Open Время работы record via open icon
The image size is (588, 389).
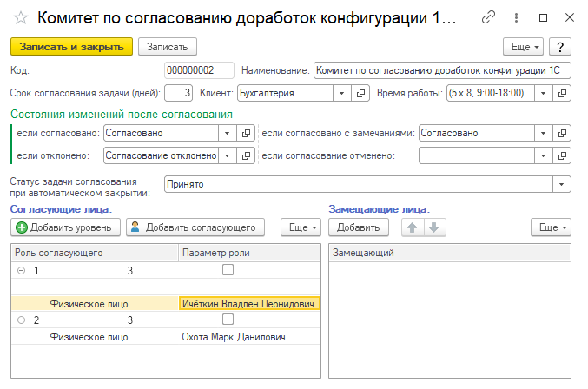[562, 93]
